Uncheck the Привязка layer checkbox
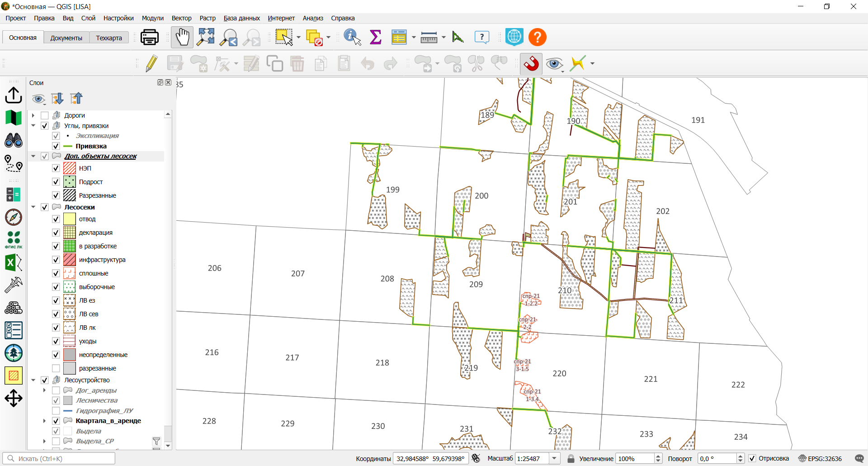 [56, 146]
